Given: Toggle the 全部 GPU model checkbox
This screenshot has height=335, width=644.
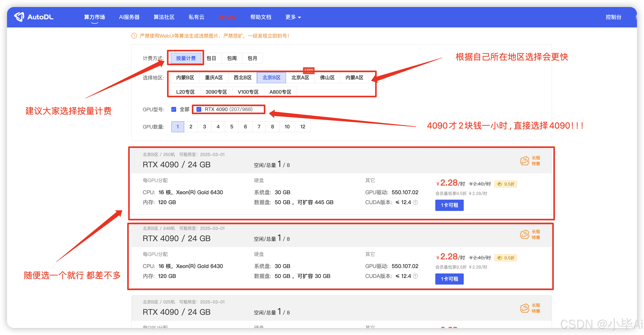Looking at the screenshot, I should point(174,109).
